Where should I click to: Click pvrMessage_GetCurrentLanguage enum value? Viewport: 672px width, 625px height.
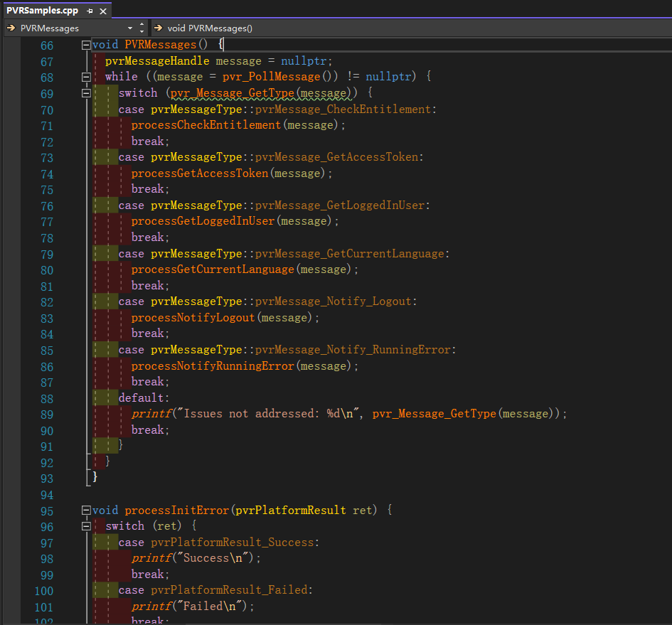pyautogui.click(x=350, y=253)
